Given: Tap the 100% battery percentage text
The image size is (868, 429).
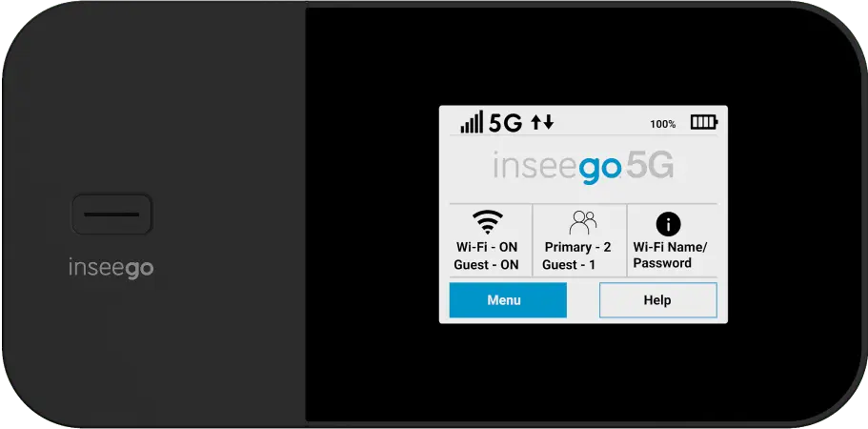Looking at the screenshot, I should [x=662, y=124].
